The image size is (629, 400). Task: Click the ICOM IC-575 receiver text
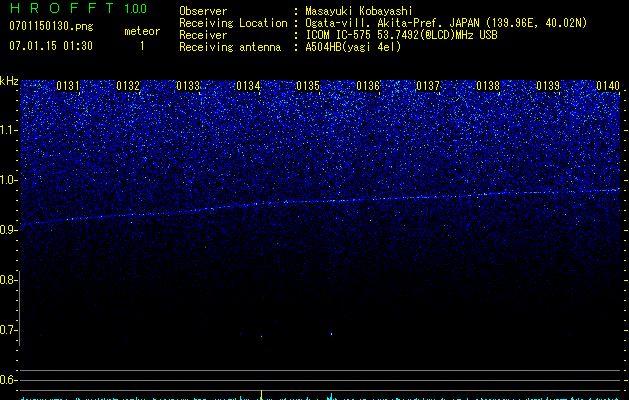point(401,35)
